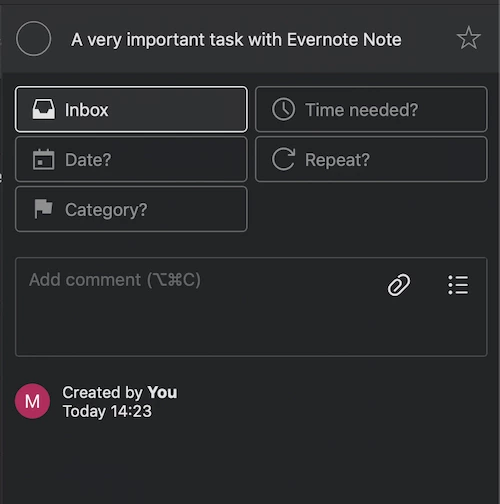The image size is (500, 504).
Task: Open the Repeat options field
Action: pos(371,159)
